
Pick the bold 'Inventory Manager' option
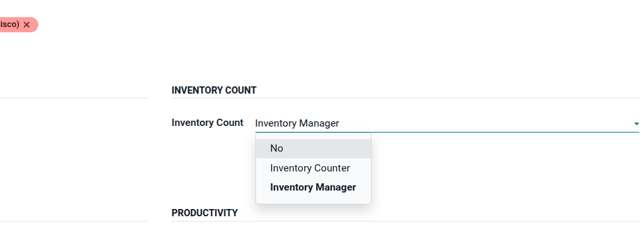click(x=313, y=187)
